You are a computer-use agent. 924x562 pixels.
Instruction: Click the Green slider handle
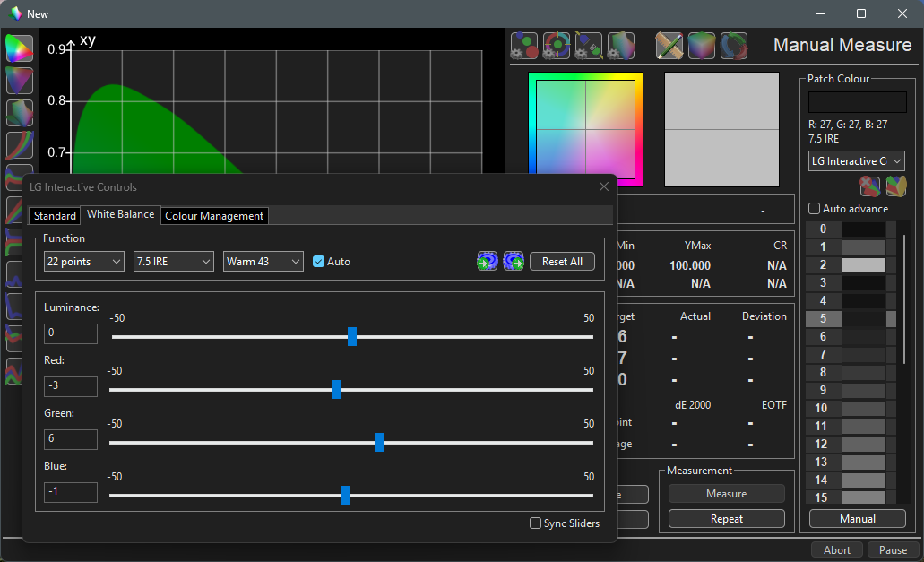click(x=379, y=442)
